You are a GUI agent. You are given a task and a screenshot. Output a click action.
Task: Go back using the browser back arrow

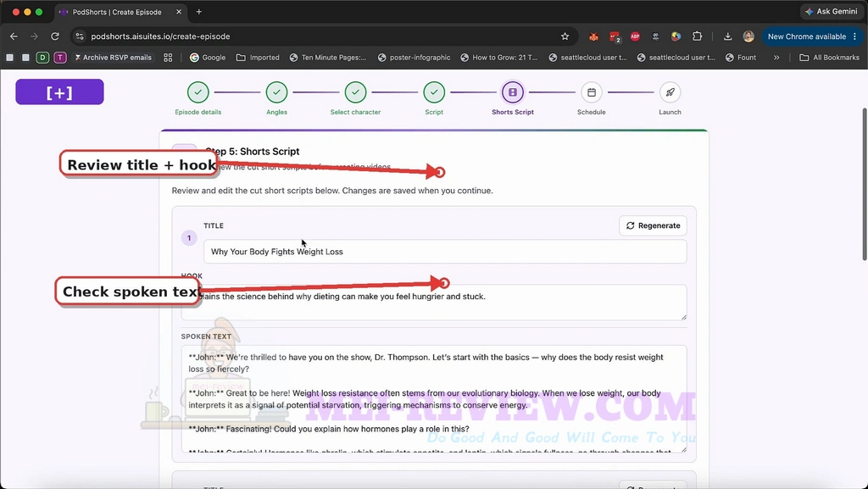(x=14, y=36)
